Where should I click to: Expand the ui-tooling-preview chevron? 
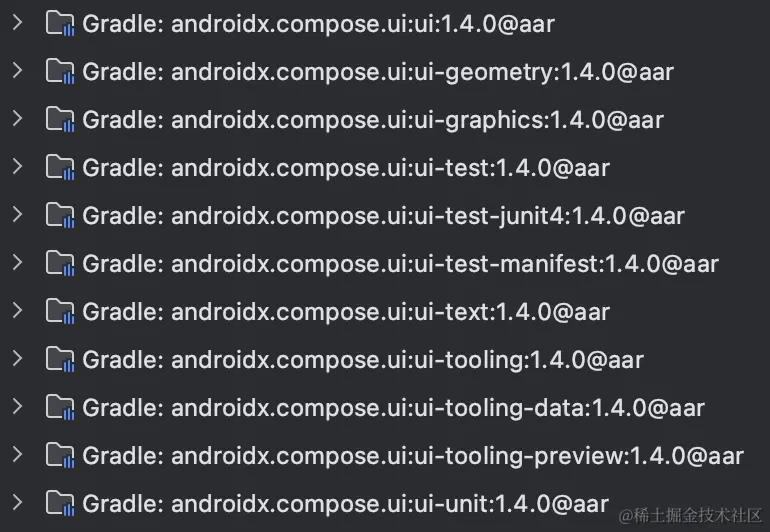click(x=18, y=454)
